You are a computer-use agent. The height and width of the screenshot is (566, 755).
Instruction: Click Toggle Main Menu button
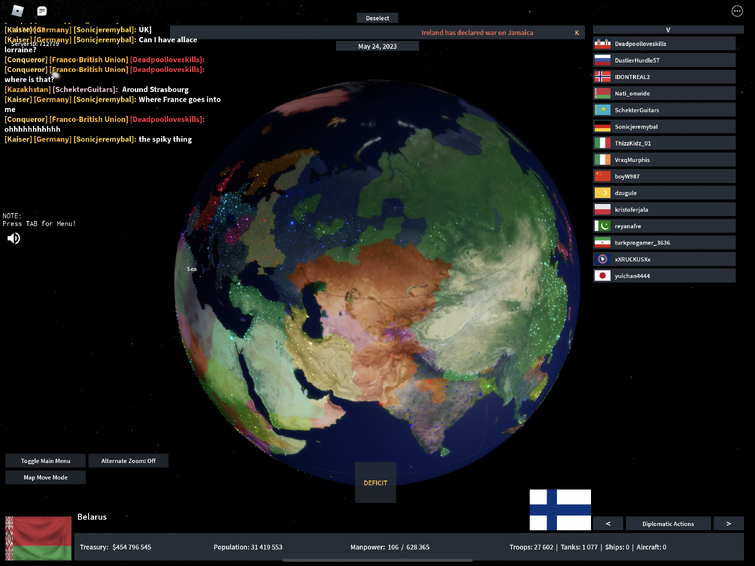click(46, 461)
